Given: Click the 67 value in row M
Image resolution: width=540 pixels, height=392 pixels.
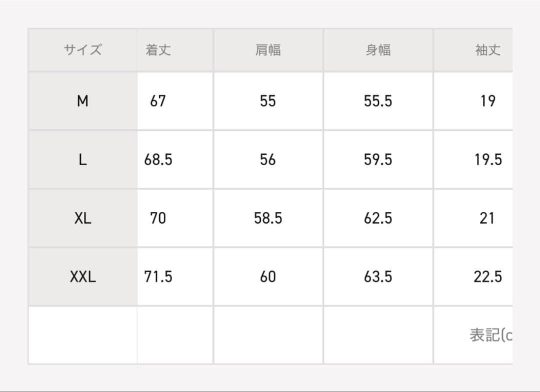Looking at the screenshot, I should pos(158,101).
